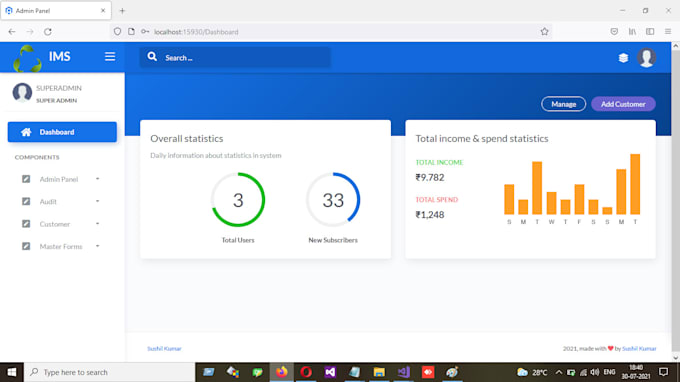This screenshot has width=680, height=382.
Task: Toggle the hamburger sidebar menu
Action: coord(110,56)
